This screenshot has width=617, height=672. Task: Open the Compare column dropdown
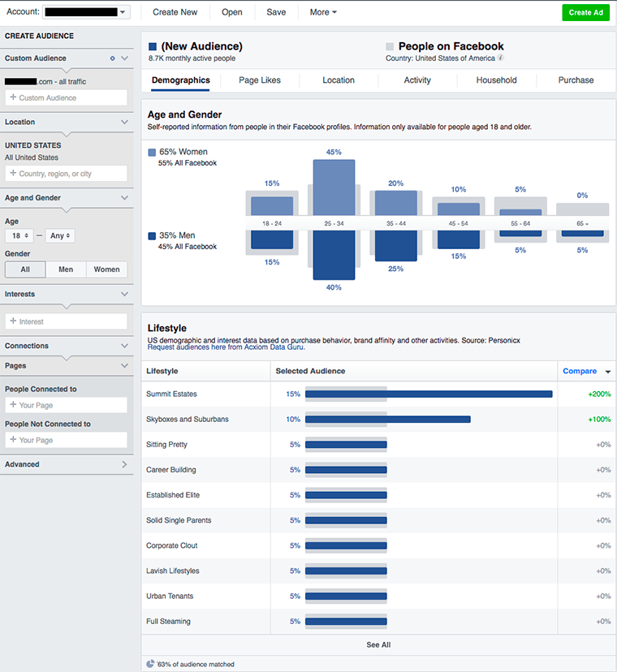(x=608, y=372)
